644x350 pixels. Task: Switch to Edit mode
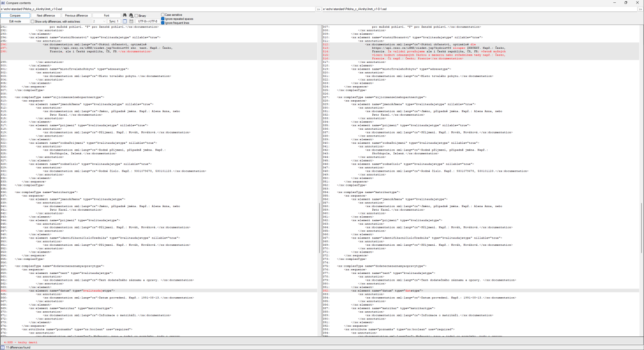click(x=15, y=21)
